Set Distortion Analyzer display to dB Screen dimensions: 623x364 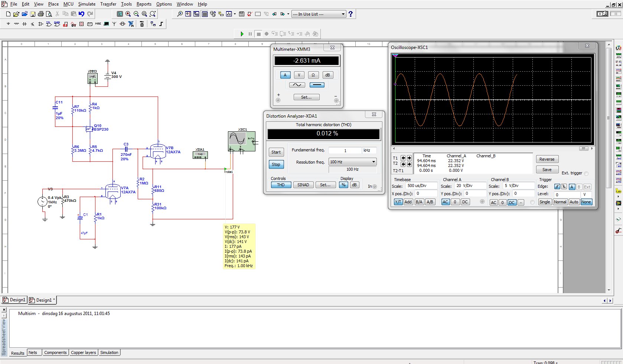[x=354, y=185]
